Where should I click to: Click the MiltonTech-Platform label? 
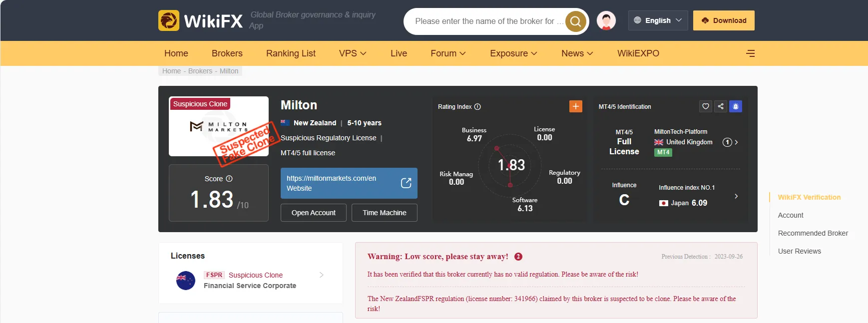pyautogui.click(x=681, y=132)
